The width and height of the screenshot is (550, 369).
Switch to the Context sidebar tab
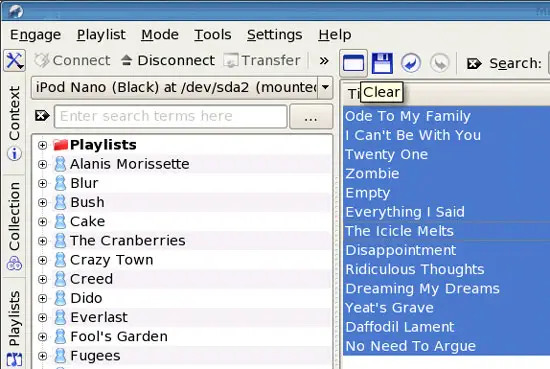coord(14,123)
